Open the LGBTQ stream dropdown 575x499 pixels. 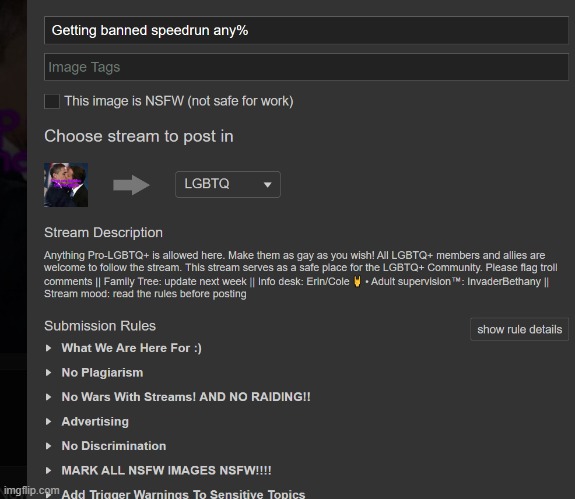228,184
